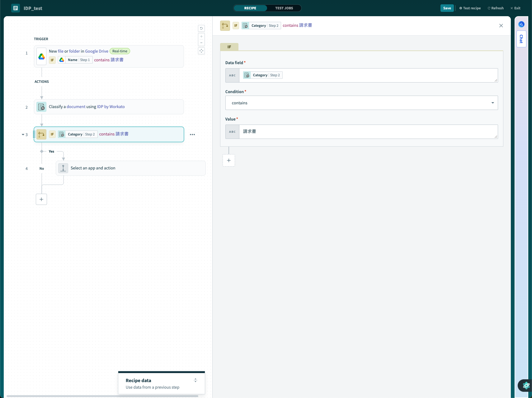This screenshot has height=398, width=532.
Task: Click the IF badge in the panel header
Action: coord(236,26)
